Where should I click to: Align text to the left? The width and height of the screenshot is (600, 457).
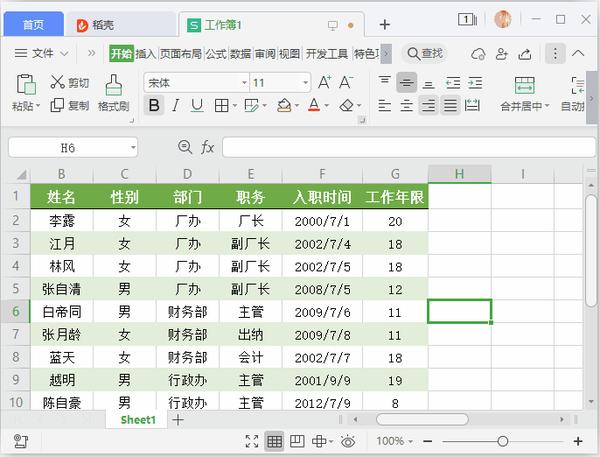[384, 105]
